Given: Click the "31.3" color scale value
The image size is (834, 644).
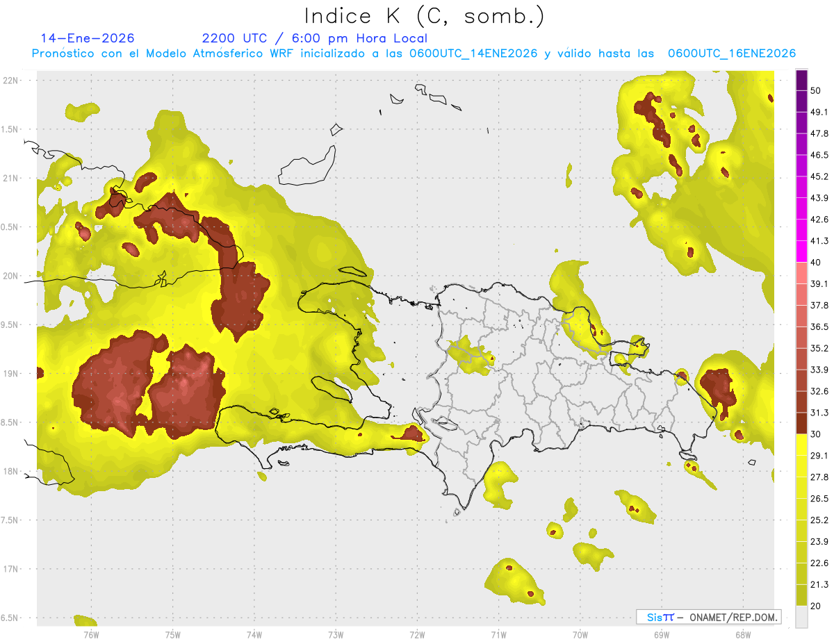Looking at the screenshot, I should tap(820, 413).
